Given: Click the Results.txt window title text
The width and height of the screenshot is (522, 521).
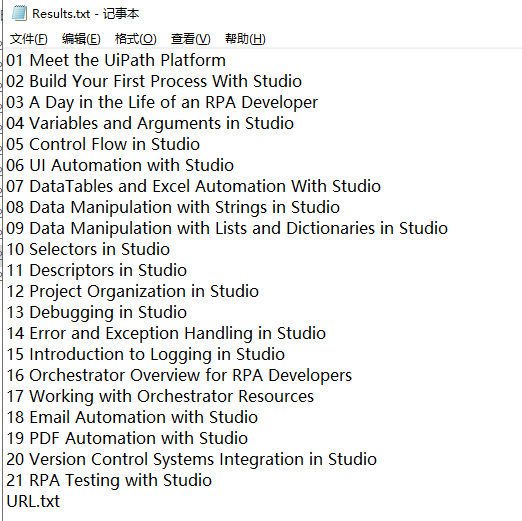Looking at the screenshot, I should pos(85,14).
